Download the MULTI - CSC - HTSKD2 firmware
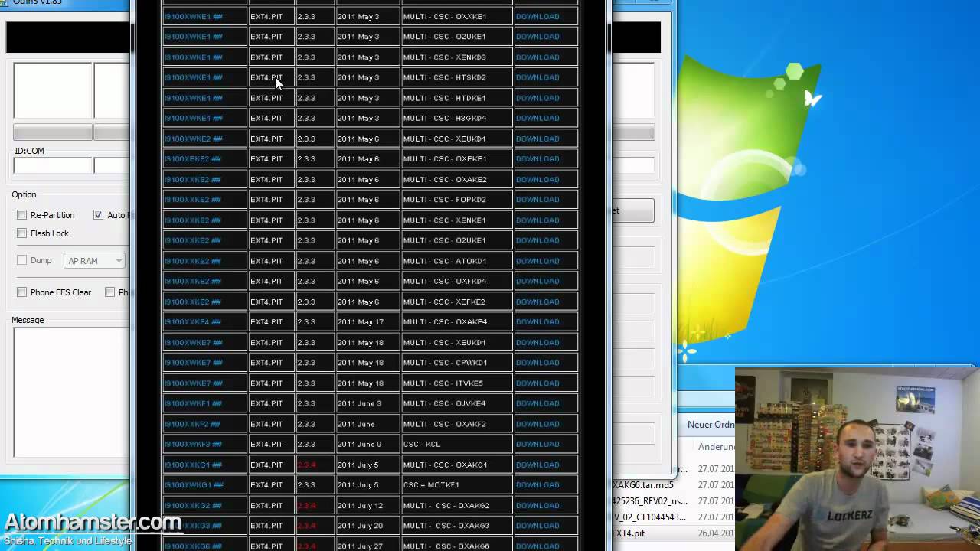The width and height of the screenshot is (980, 551). (x=537, y=77)
